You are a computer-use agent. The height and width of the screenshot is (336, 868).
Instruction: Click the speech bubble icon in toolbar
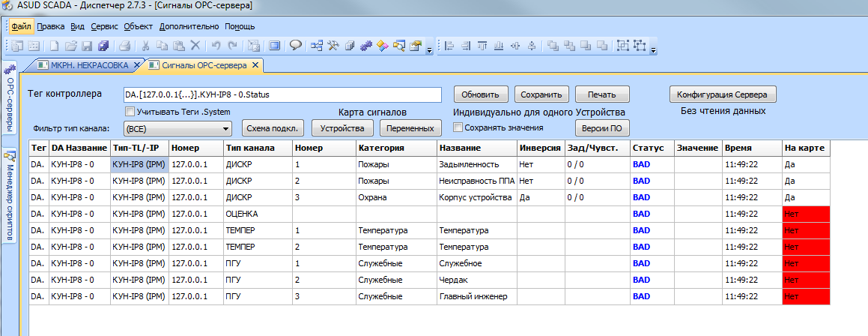(x=296, y=46)
